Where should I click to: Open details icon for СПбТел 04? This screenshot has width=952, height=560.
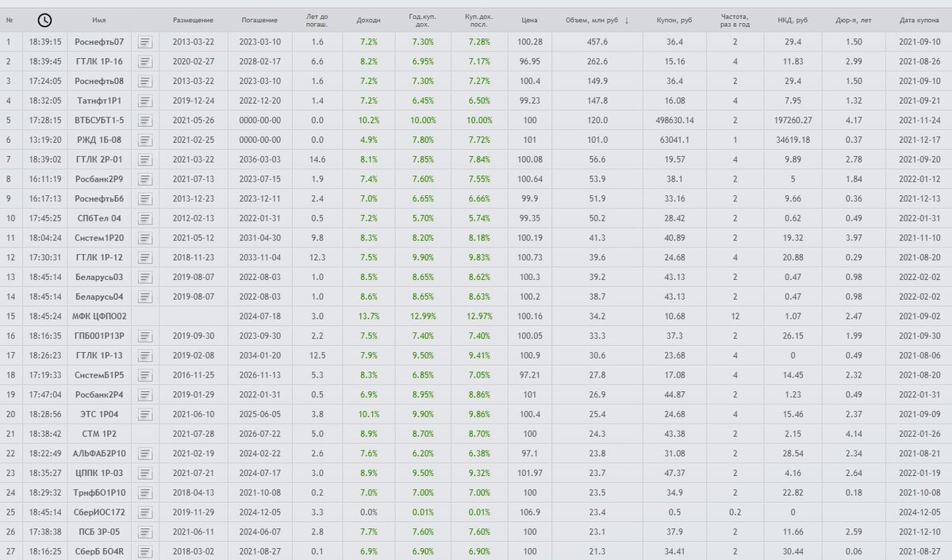(x=145, y=218)
